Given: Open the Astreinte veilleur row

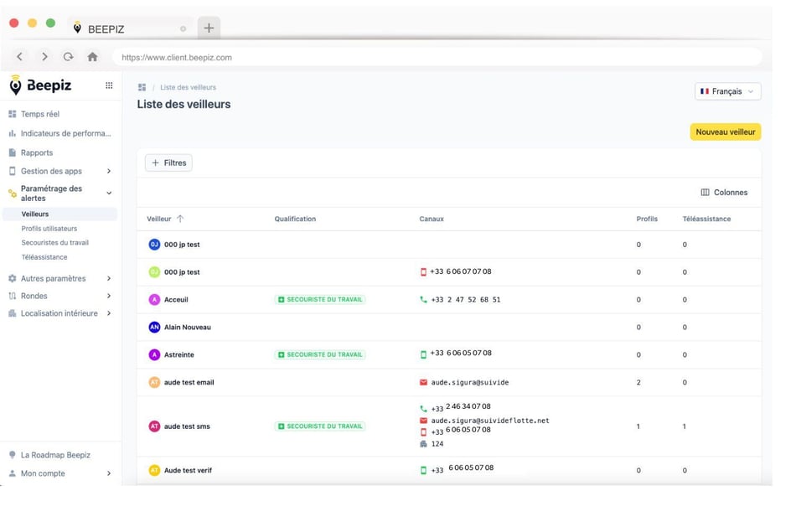Looking at the screenshot, I should tap(449, 354).
